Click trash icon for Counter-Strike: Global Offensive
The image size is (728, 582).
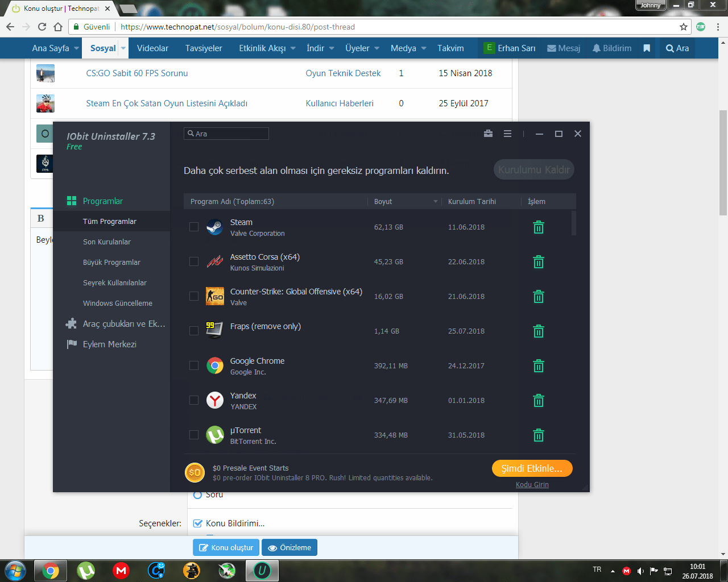click(539, 297)
